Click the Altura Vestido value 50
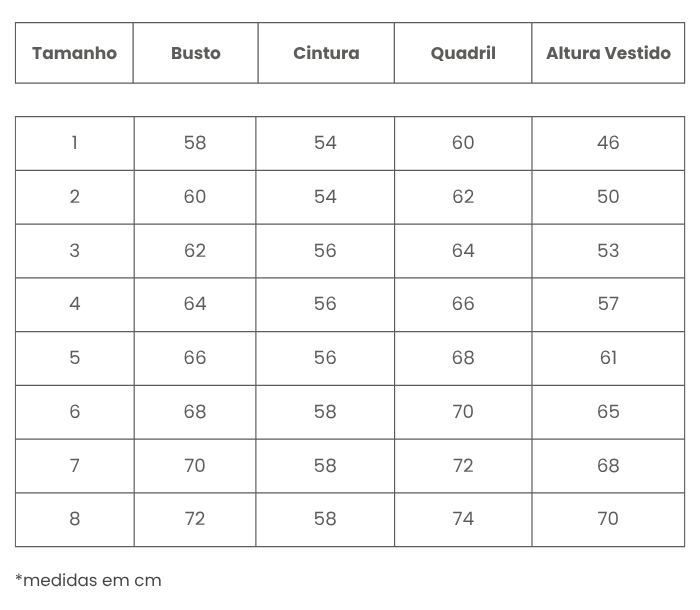The image size is (700, 610). coord(608,197)
